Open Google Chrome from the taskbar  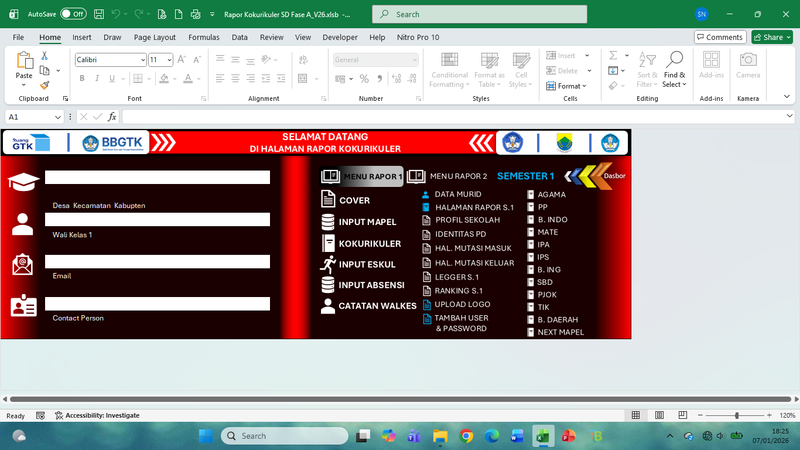pos(466,436)
